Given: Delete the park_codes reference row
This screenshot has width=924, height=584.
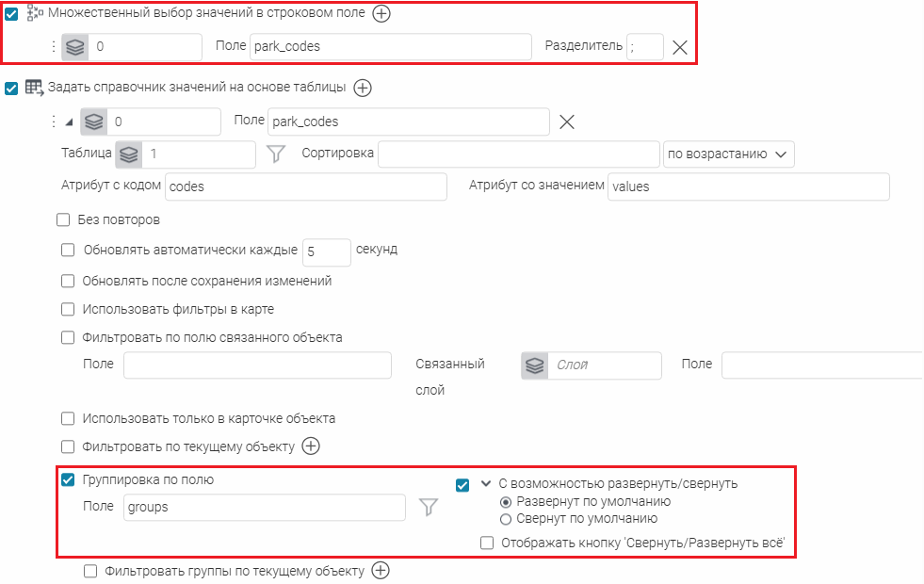Looking at the screenshot, I should [567, 122].
